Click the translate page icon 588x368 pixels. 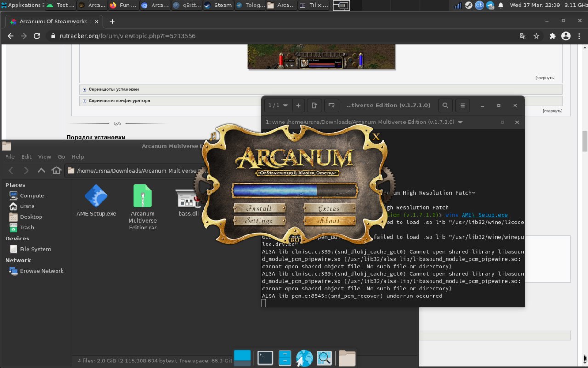(x=523, y=36)
